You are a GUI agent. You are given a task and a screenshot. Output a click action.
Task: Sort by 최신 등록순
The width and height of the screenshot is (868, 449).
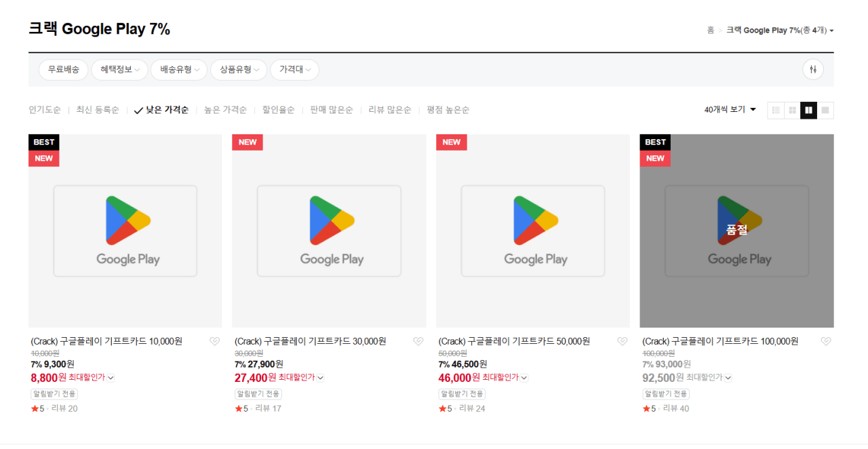tap(98, 110)
